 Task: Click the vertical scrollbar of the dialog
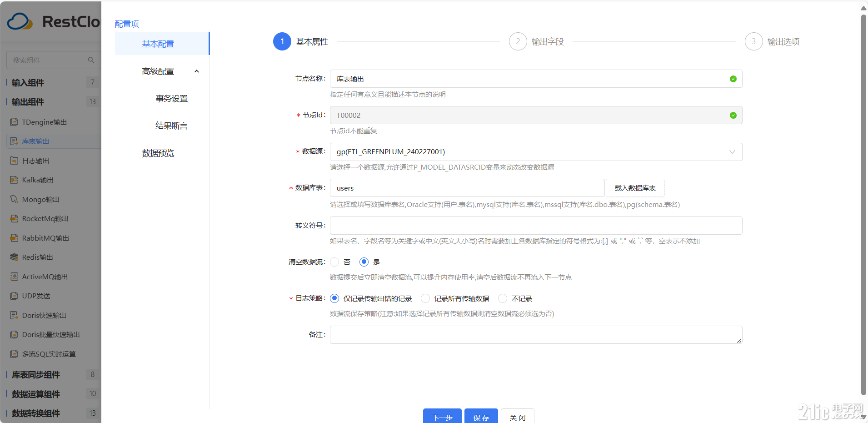tap(863, 205)
